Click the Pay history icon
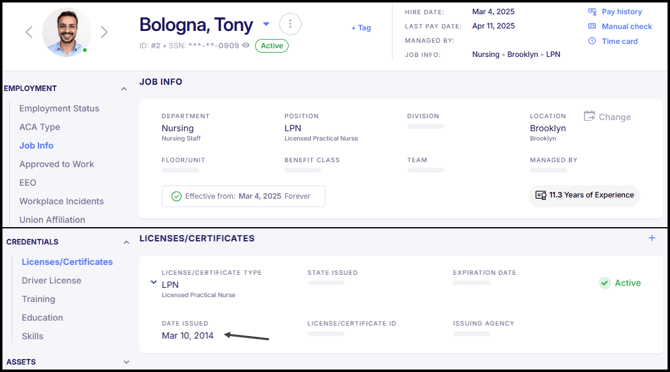This screenshot has height=372, width=670. click(592, 12)
